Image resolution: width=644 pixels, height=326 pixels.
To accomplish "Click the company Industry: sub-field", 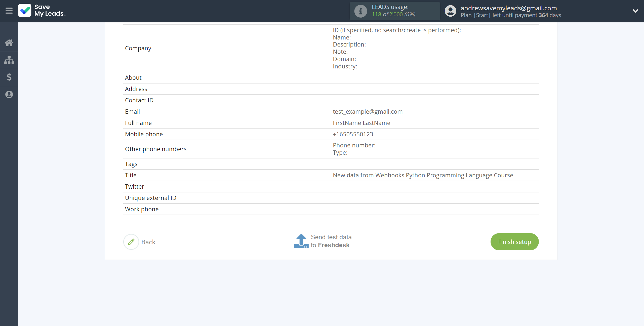I will pos(345,66).
